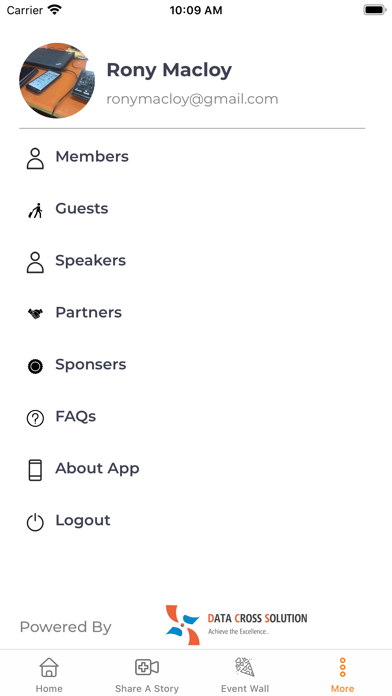Tap the Speakers person icon
Screen dimensions: 392x696
35,262
